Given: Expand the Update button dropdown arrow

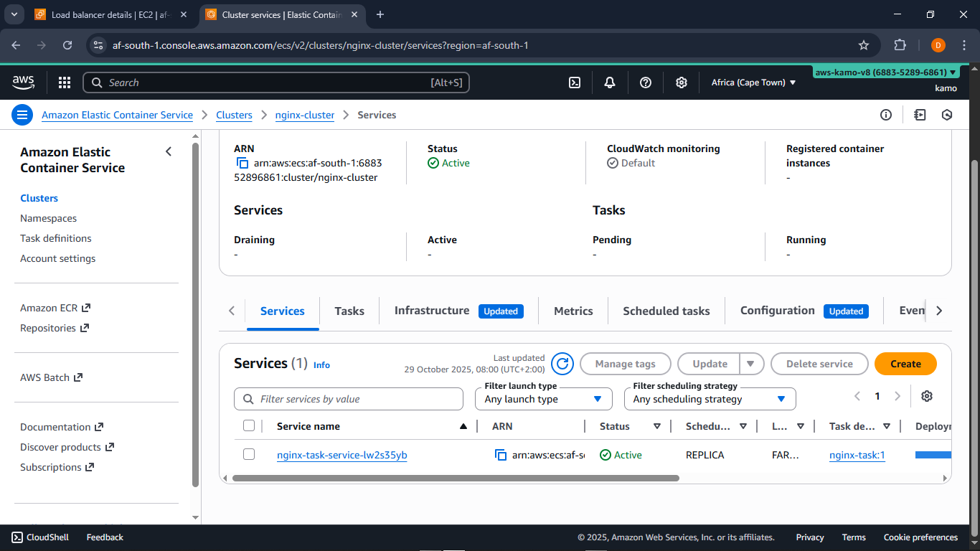Looking at the screenshot, I should (751, 364).
